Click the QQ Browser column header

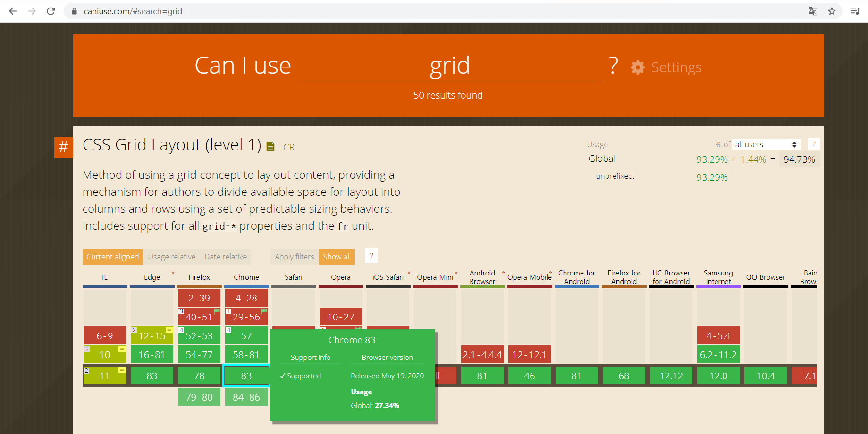click(x=766, y=277)
